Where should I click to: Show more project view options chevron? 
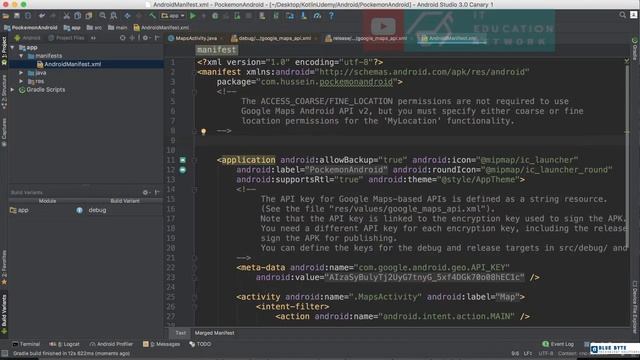(93, 38)
